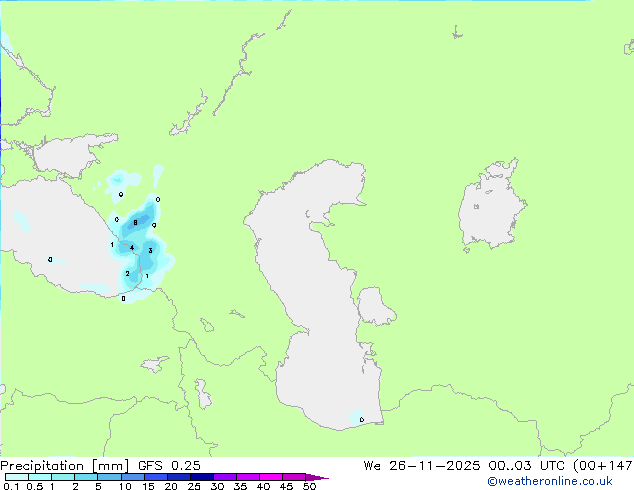Image resolution: width=634 pixels, height=490 pixels.
Task: Click the 25–30 mm navy legend swatch
Action: (x=201, y=477)
